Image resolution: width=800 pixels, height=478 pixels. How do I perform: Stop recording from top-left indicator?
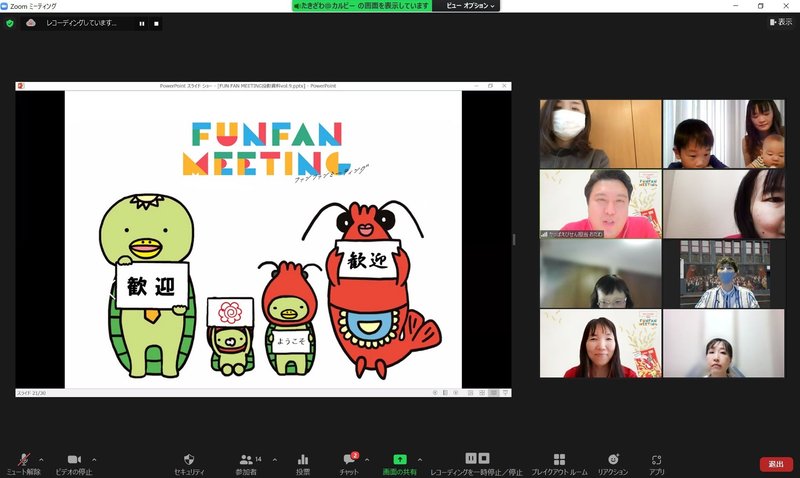pos(156,23)
